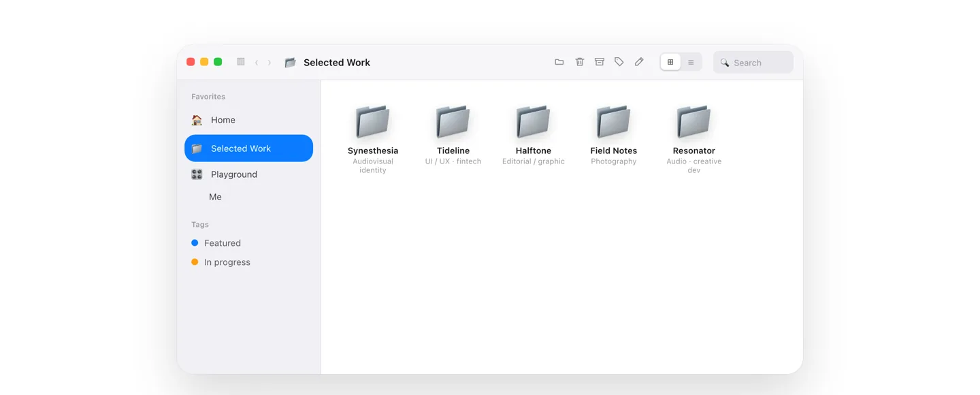Screen dimensions: 980x395
Task: Select the Resonator folder icon
Action: [x=694, y=122]
